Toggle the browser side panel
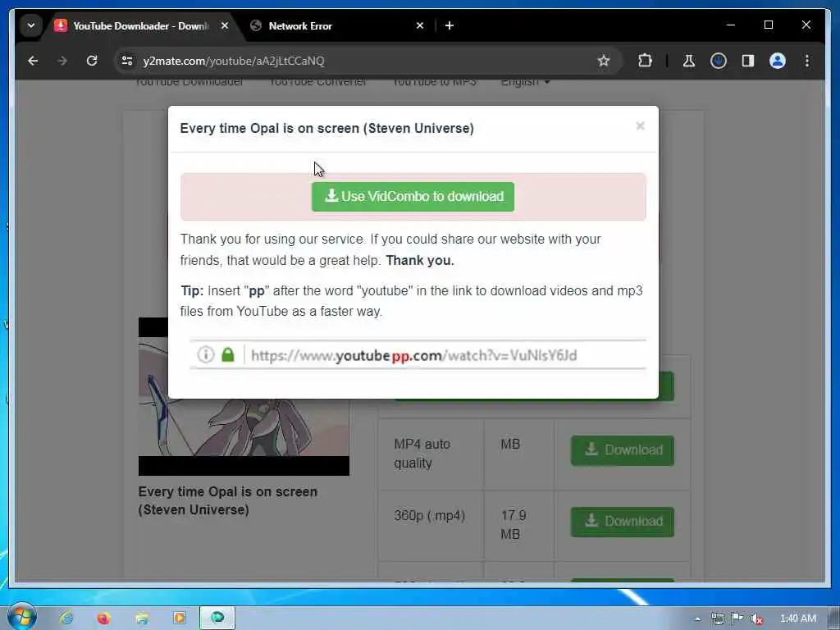The width and height of the screenshot is (840, 630). (748, 61)
